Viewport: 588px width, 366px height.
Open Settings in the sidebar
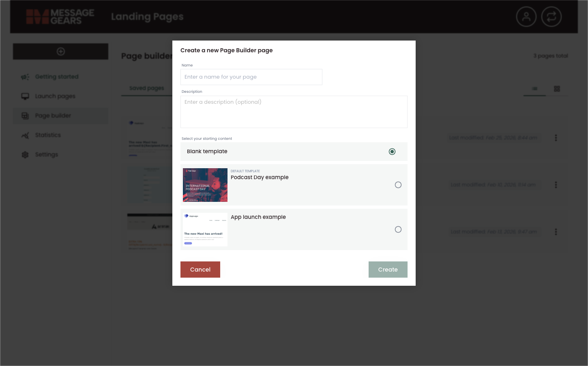coord(61,154)
